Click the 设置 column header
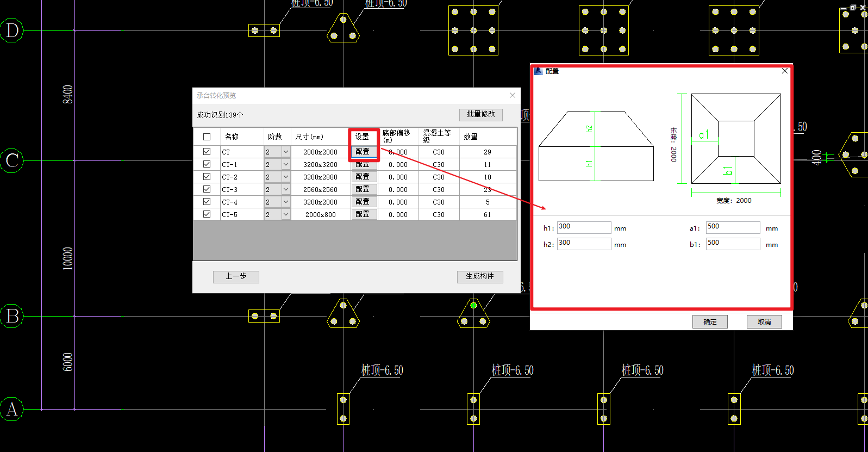The image size is (868, 452). tap(363, 137)
